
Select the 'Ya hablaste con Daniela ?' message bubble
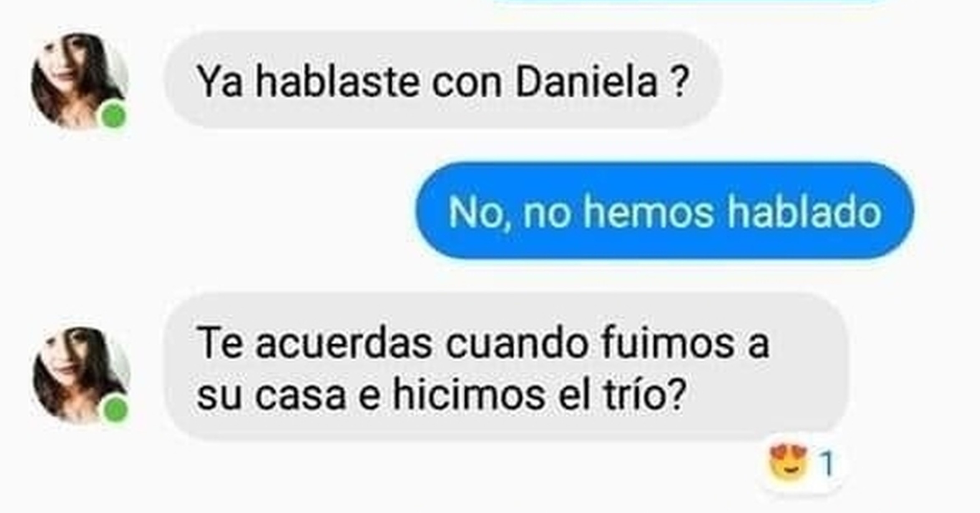coord(442,79)
